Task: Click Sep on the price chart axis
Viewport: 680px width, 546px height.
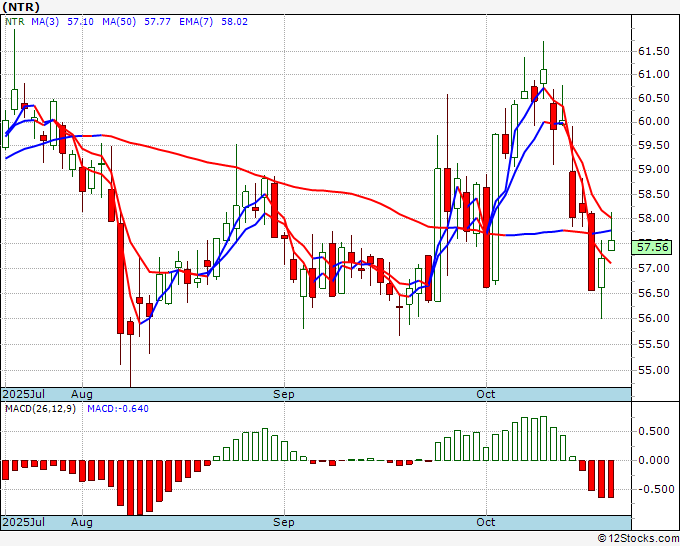Action: pyautogui.click(x=284, y=394)
